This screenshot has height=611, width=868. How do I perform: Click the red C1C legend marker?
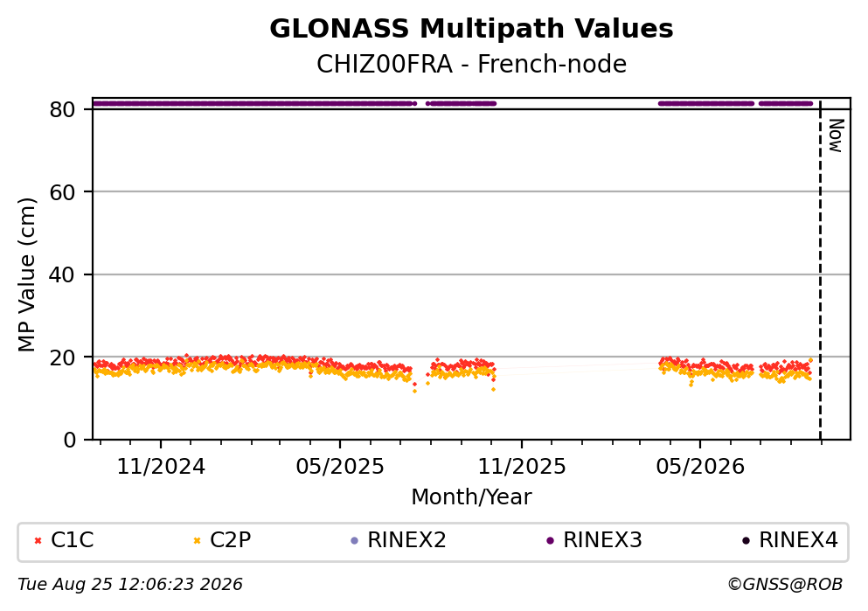coord(38,541)
